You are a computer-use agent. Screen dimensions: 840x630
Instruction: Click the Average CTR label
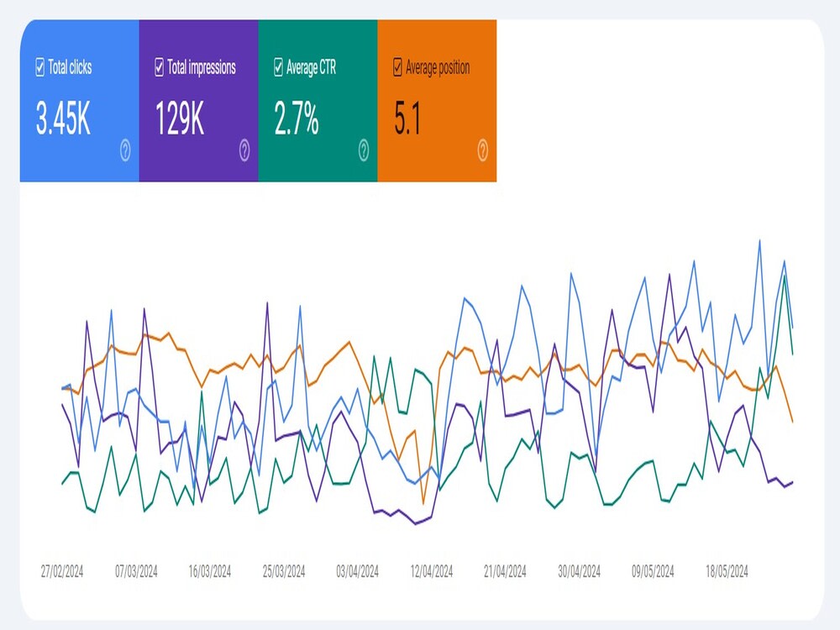point(312,67)
